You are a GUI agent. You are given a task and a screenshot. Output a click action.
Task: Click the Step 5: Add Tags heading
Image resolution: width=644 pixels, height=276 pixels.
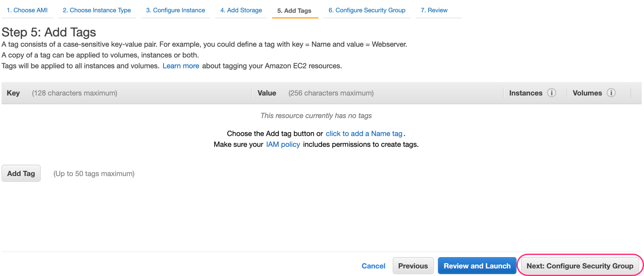tap(49, 32)
